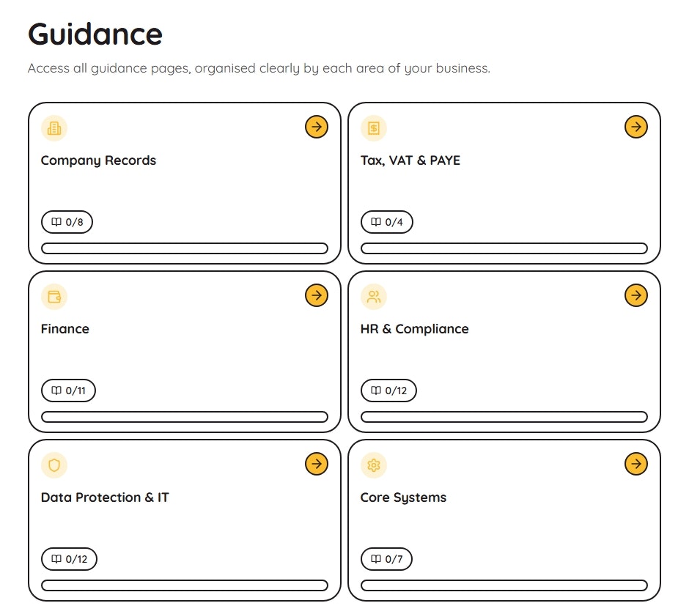The image size is (700, 614).
Task: Click the 0/7 badge on Core Systems
Action: [x=387, y=558]
